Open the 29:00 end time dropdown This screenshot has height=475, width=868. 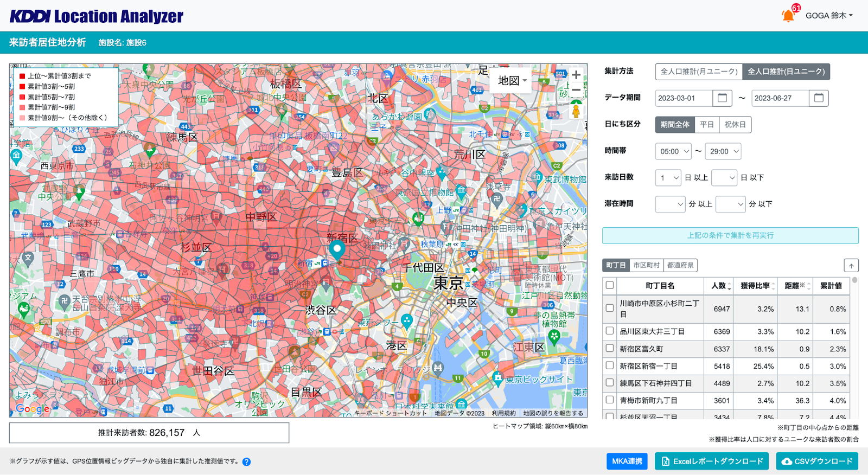click(x=723, y=151)
